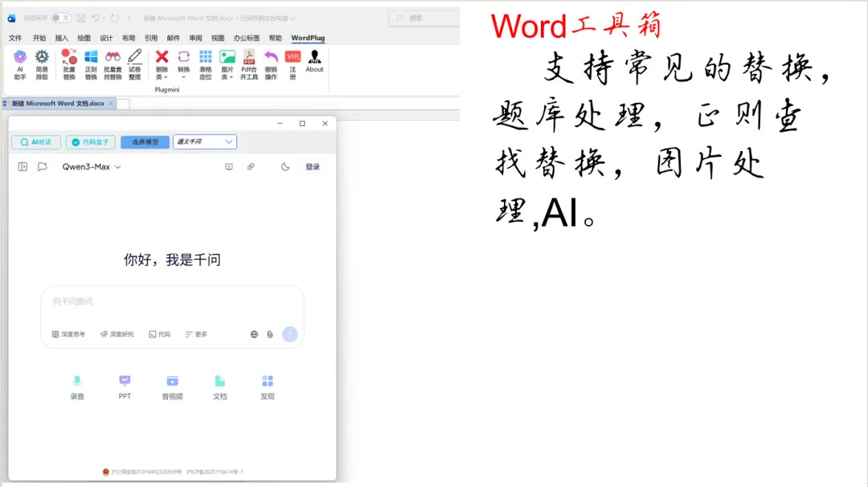The width and height of the screenshot is (868, 487).
Task: Open the Pdf合并工具 PDF tool
Action: point(249,65)
